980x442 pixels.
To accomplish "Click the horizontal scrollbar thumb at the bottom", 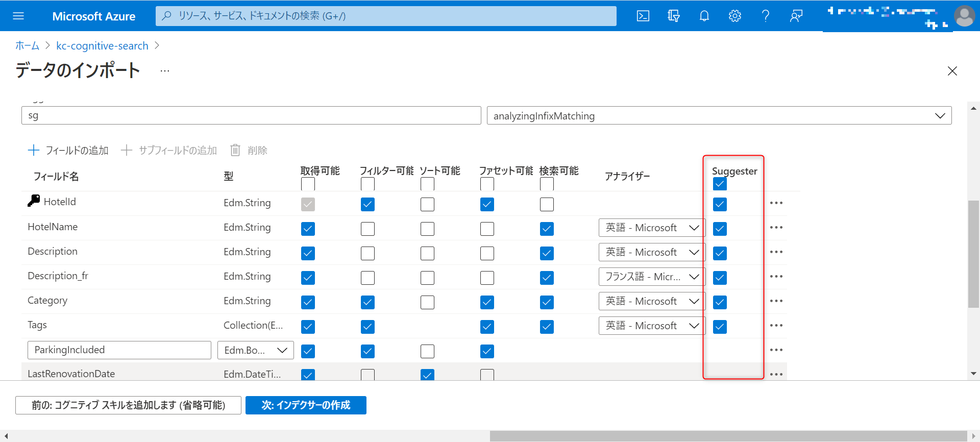I will (728, 436).
